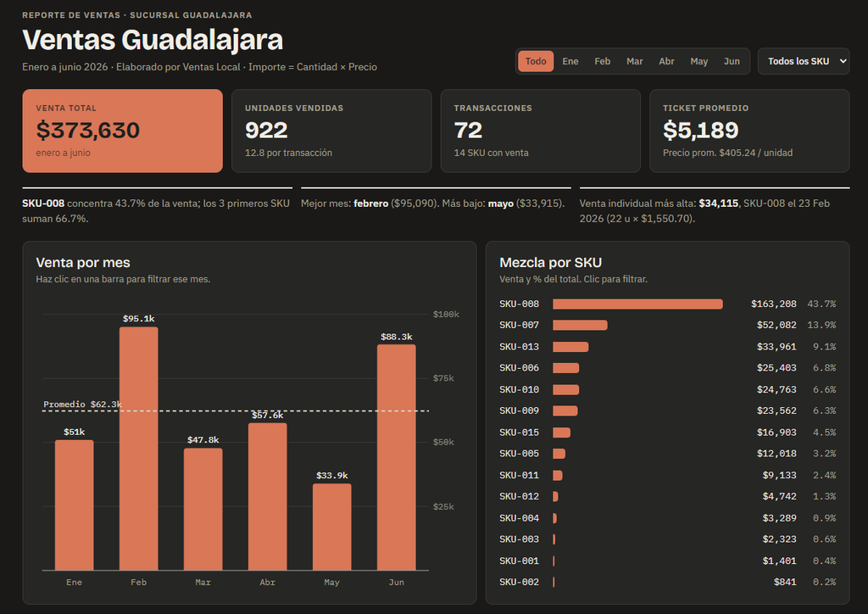Click the Mejor mes febrero insight text
868x614 pixels.
[433, 204]
